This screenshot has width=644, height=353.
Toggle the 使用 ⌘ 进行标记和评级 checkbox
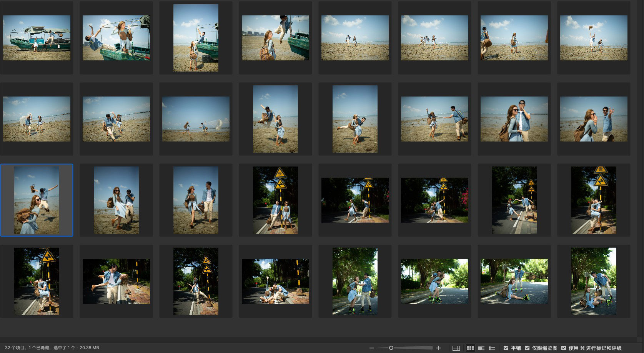[x=563, y=348]
